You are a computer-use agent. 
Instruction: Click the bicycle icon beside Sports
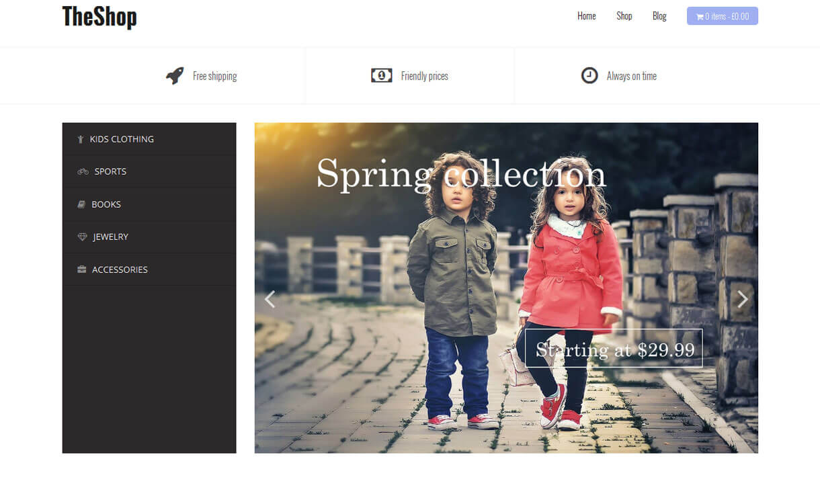point(83,172)
